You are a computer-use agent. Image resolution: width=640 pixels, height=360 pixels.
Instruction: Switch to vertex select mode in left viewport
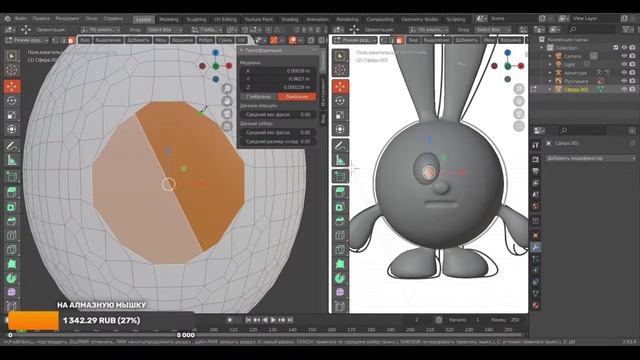pyautogui.click(x=56, y=40)
